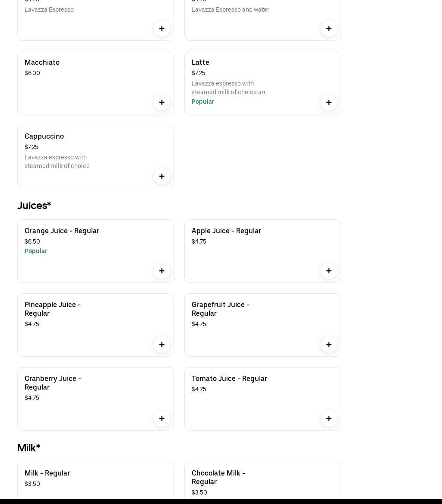Add the plain Lavazza Espresso item
442x504 pixels.
click(162, 29)
